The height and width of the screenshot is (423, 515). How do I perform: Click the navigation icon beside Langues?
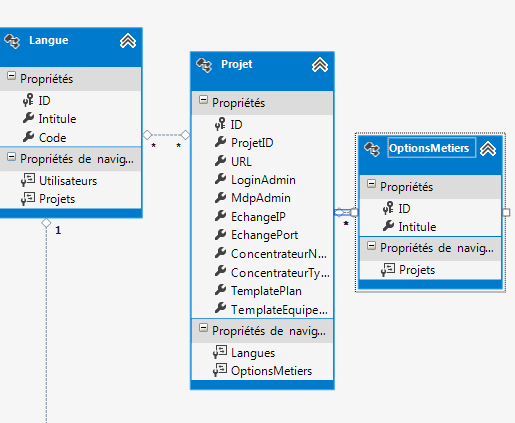(220, 352)
